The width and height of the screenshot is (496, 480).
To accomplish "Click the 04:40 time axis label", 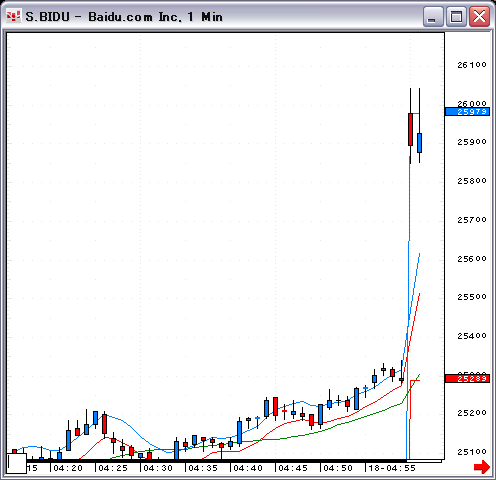I will [248, 468].
